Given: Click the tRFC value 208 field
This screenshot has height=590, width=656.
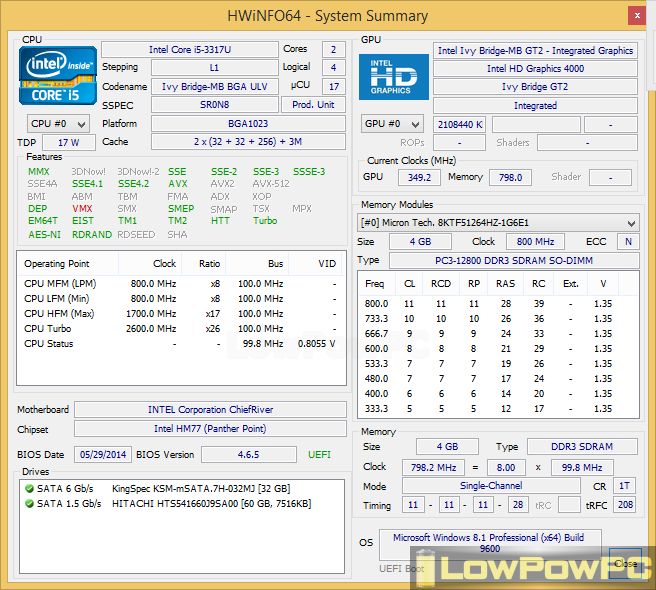Looking at the screenshot, I should (625, 505).
